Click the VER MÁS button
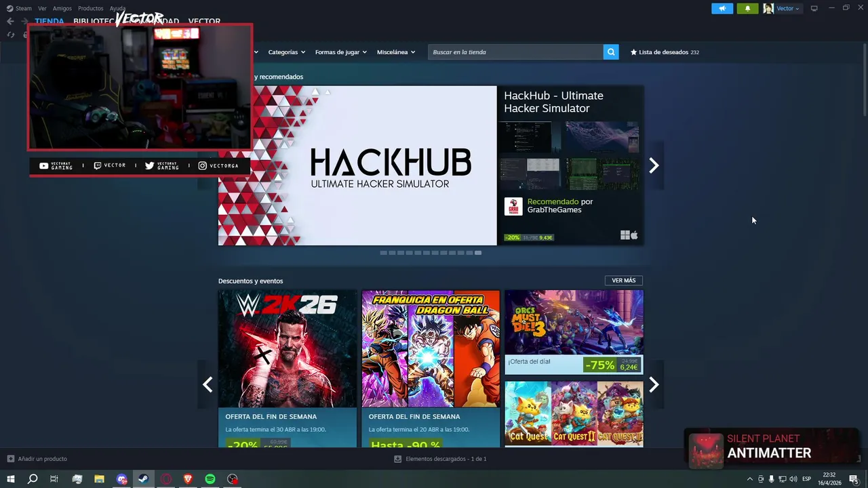The height and width of the screenshot is (488, 868). [x=623, y=281]
